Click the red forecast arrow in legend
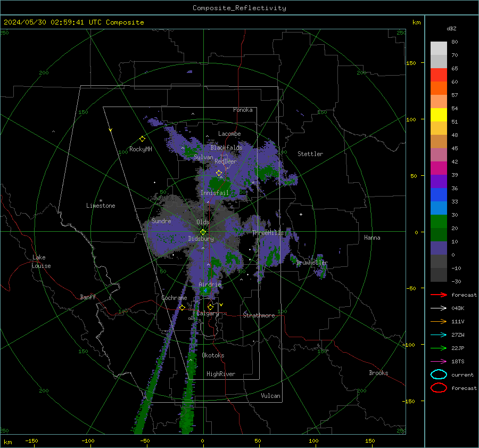The width and height of the screenshot is (479, 448). click(439, 295)
